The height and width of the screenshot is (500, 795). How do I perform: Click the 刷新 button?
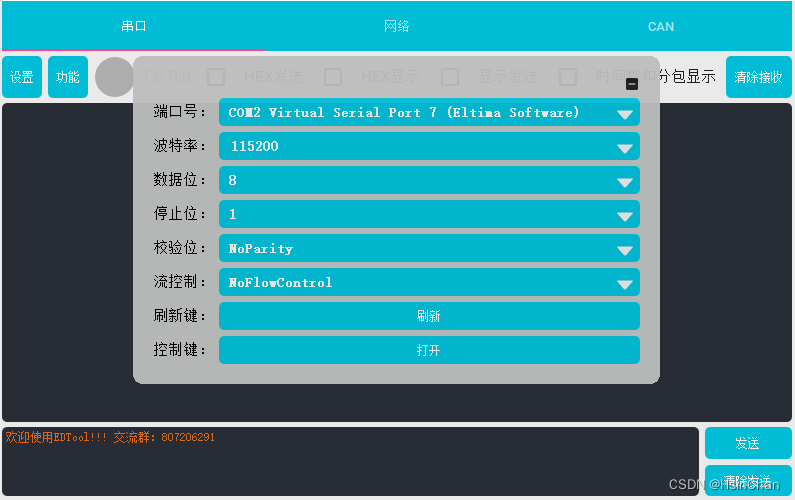pos(429,316)
